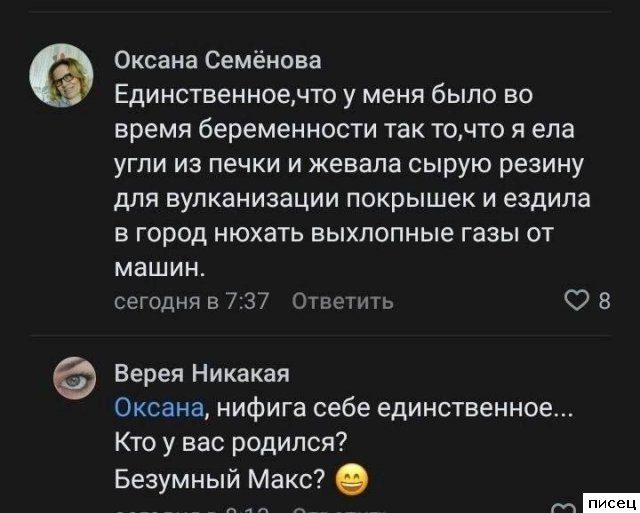Open the 'сегодня в 7:37' timestamp link
The height and width of the screenshot is (513, 640).
click(x=192, y=302)
